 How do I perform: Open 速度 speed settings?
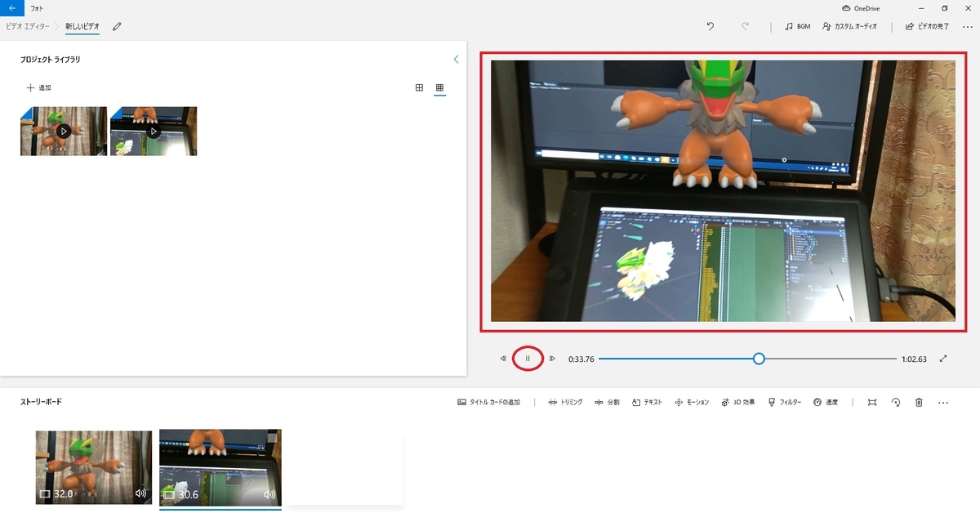(826, 403)
